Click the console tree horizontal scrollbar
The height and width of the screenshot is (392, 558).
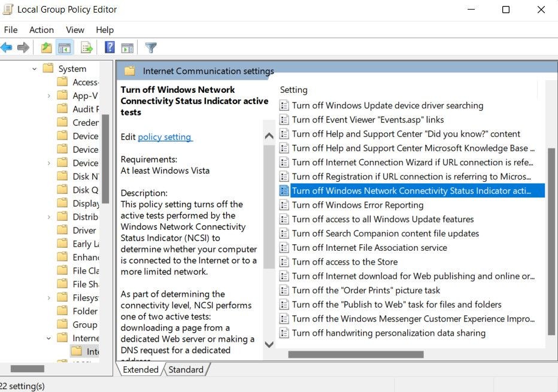point(28,369)
